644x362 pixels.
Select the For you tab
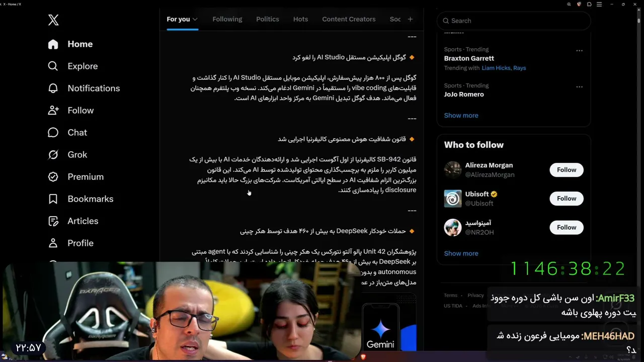(178, 19)
